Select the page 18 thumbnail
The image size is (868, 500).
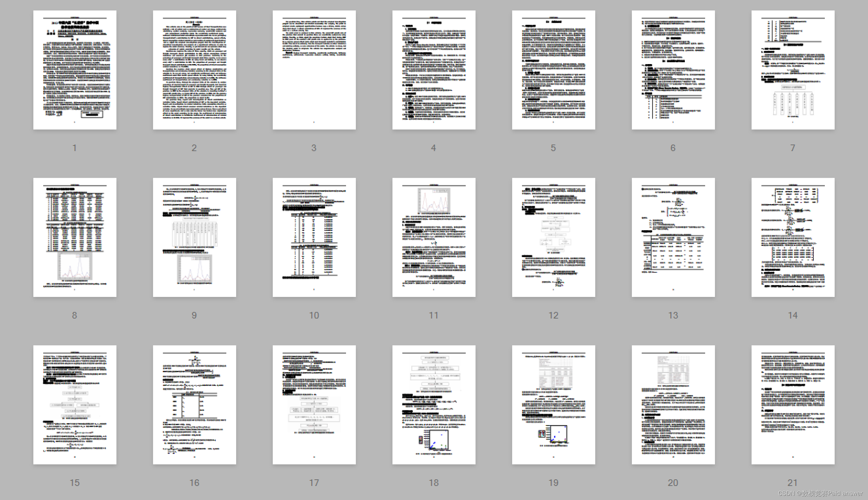434,405
